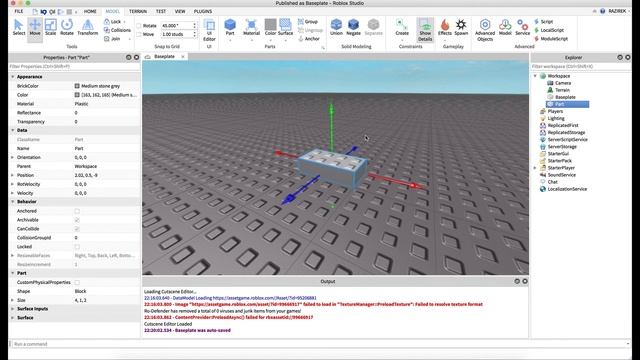Switch to the PLUGINS tab
This screenshot has height=360, width=640.
click(203, 11)
